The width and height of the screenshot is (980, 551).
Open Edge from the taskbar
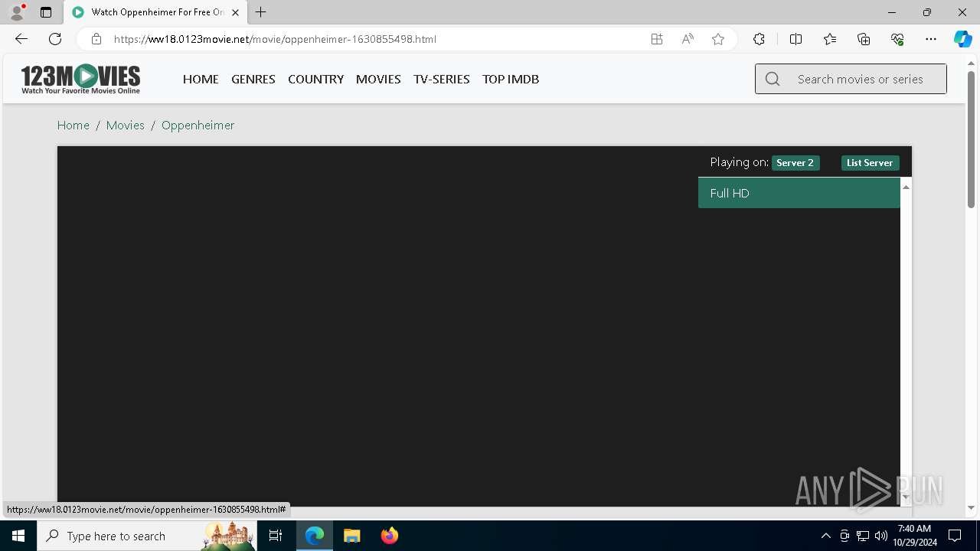pos(315,536)
